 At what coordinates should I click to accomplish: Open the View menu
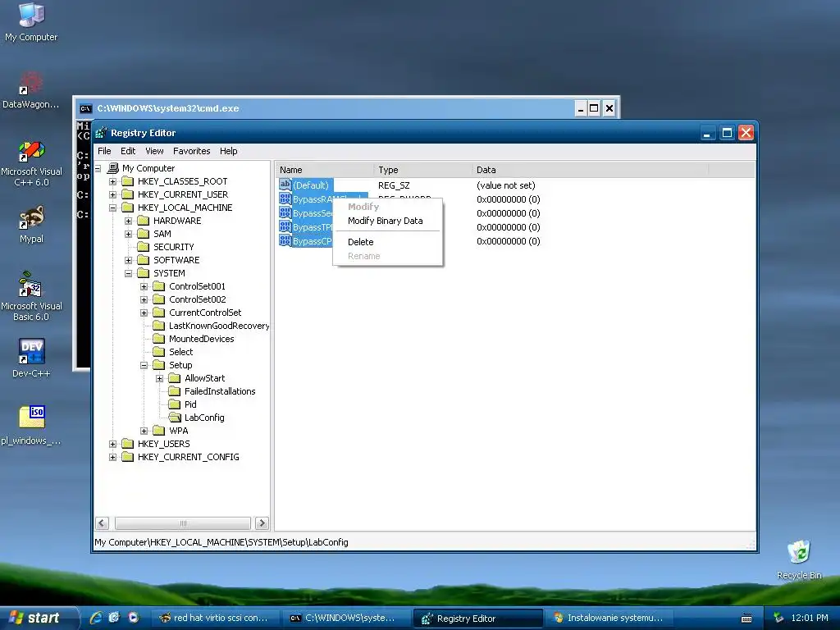tap(154, 151)
